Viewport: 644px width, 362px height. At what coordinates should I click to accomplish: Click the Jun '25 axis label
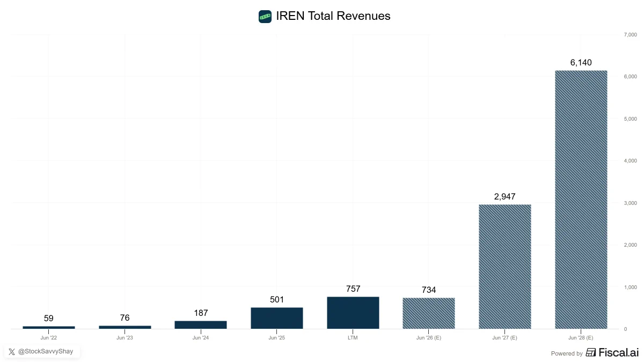(x=277, y=338)
